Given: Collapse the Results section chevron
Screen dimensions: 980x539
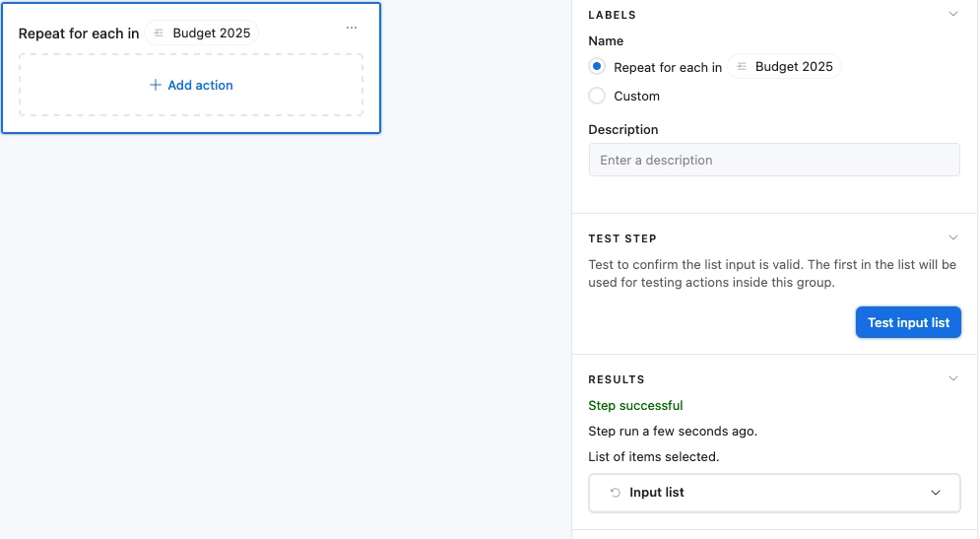Looking at the screenshot, I should pyautogui.click(x=952, y=379).
